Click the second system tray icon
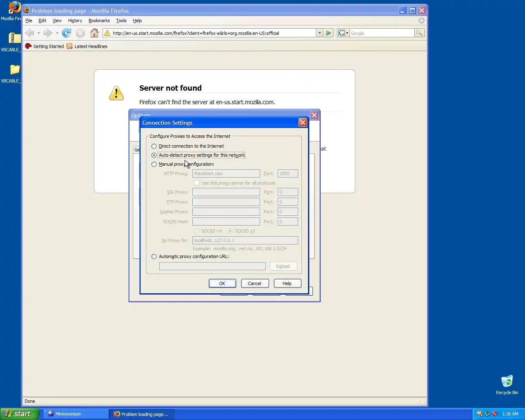 (487, 414)
